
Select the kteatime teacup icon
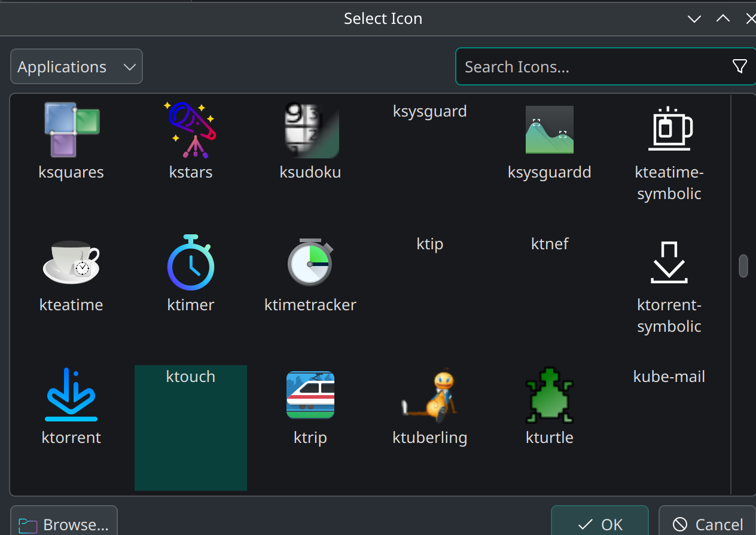tap(71, 262)
